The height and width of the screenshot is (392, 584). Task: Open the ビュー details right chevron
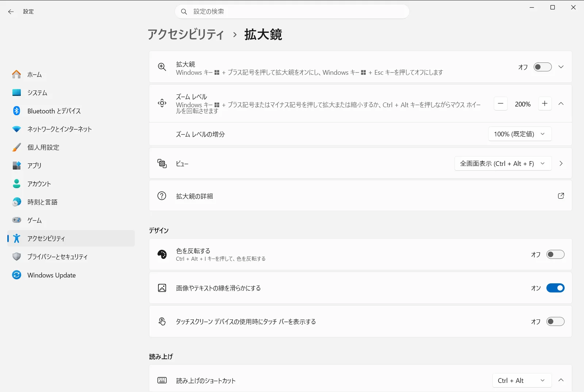tap(561, 164)
